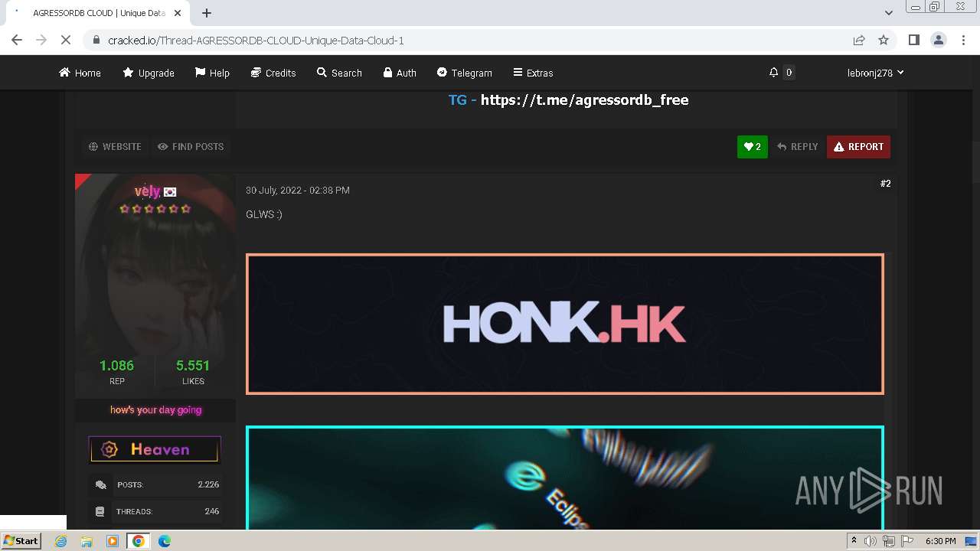This screenshot has width=980, height=551.
Task: Switch to Chrome in taskbar
Action: pyautogui.click(x=138, y=541)
